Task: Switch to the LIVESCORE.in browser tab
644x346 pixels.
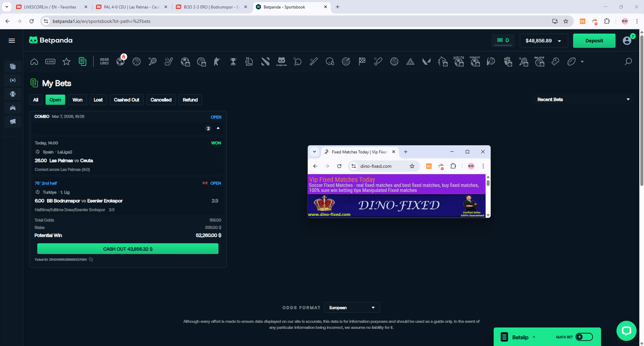Action: [50, 7]
